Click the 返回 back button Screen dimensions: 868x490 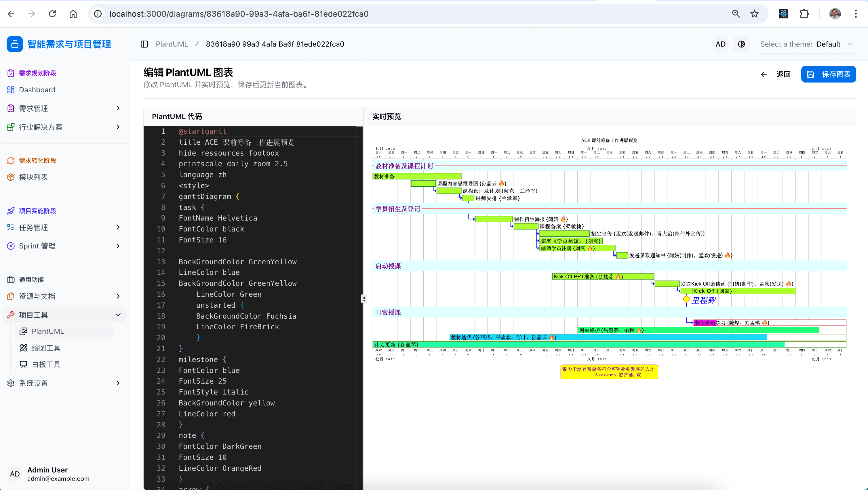tap(776, 74)
